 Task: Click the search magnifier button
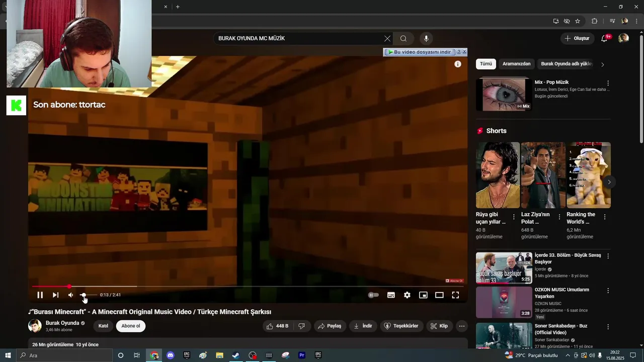(x=404, y=38)
